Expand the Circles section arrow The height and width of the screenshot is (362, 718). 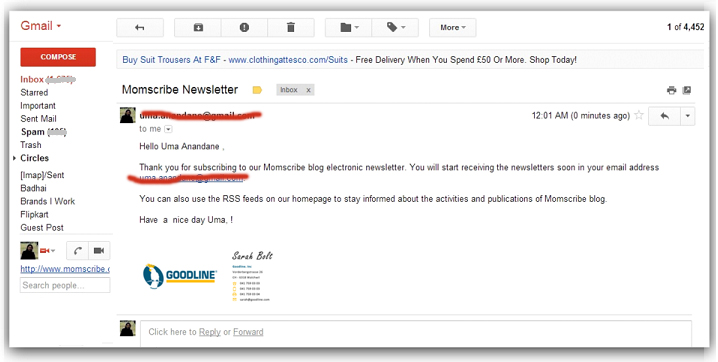pos(15,158)
